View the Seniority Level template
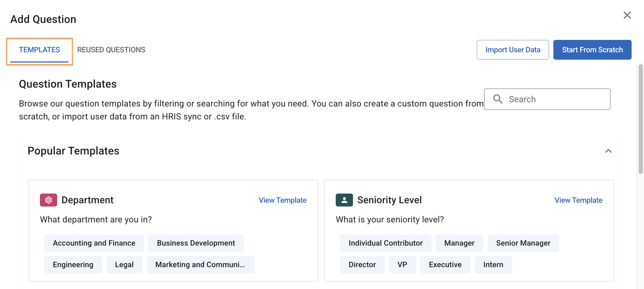This screenshot has height=289, width=644. [578, 200]
